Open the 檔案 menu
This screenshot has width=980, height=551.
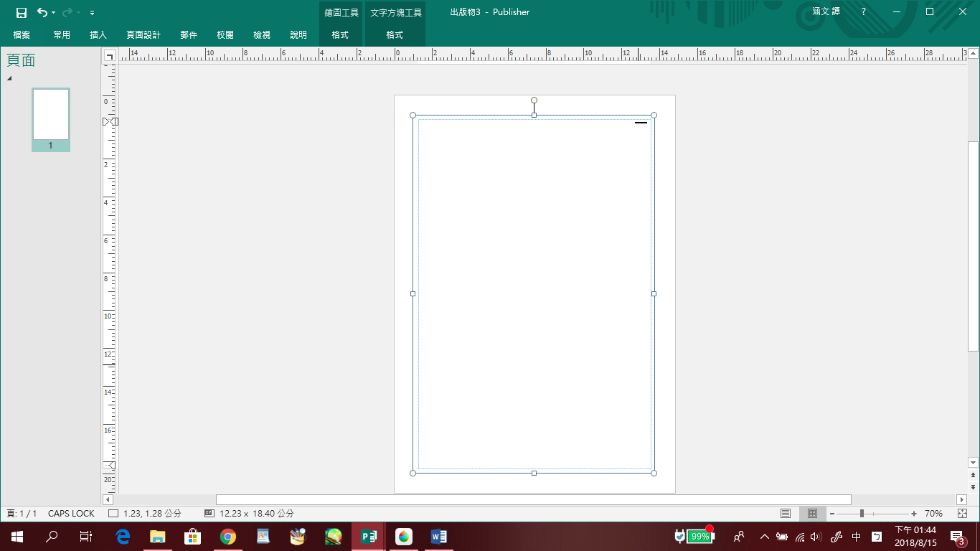pyautogui.click(x=22, y=34)
